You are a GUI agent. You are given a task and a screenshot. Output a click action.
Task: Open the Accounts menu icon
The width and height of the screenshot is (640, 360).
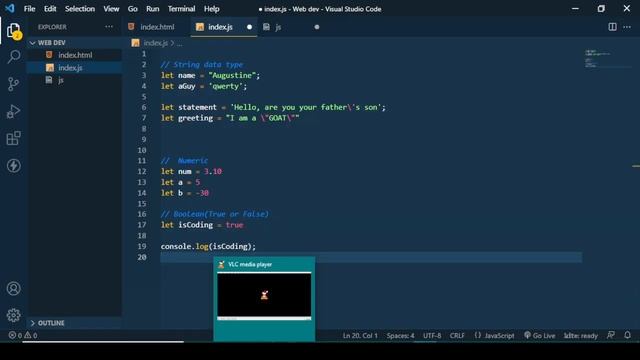(x=13, y=289)
